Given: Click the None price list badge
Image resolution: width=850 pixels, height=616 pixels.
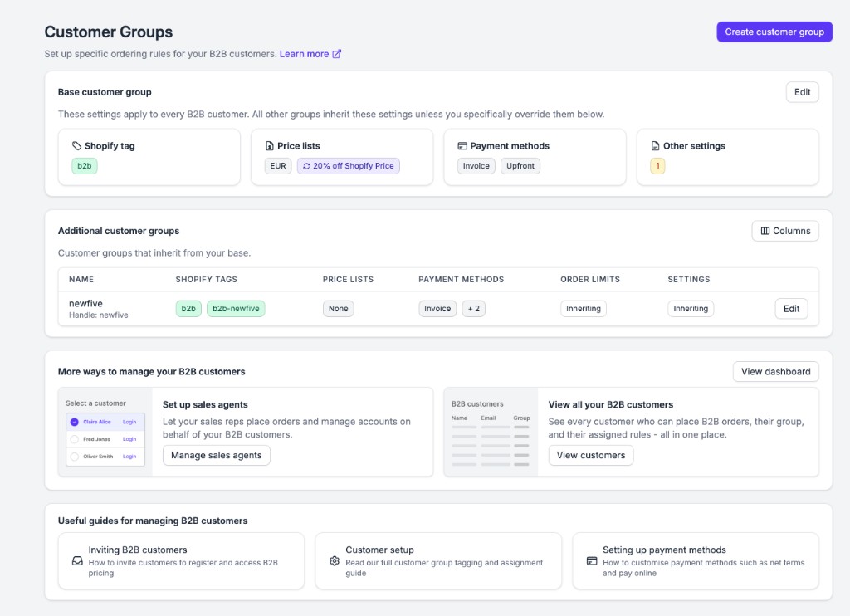Looking at the screenshot, I should 339,309.
